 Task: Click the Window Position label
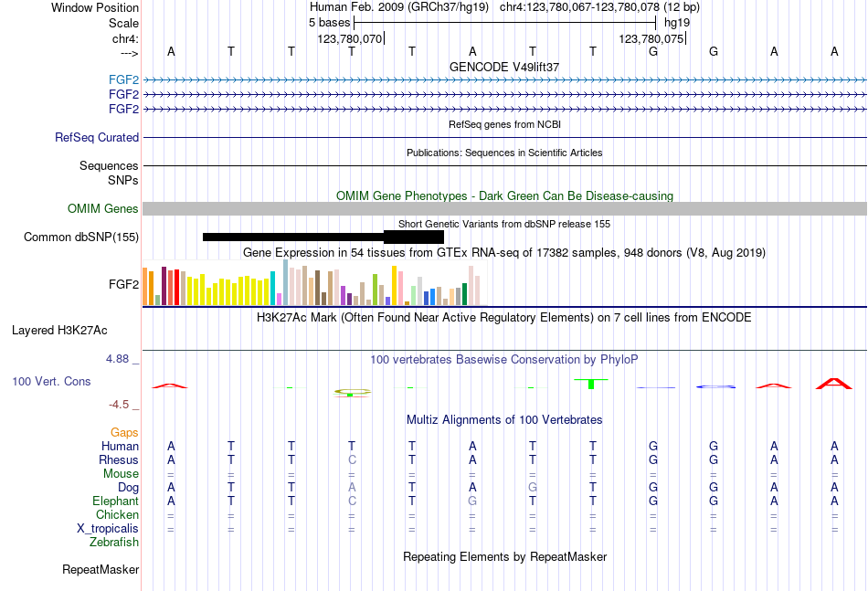95,7
